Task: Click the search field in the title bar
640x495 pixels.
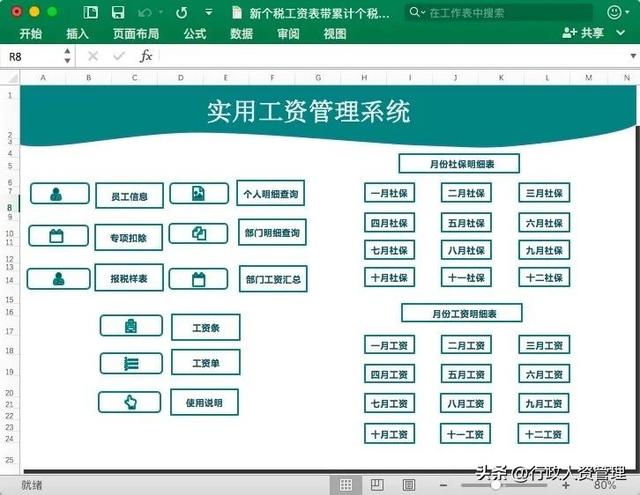Action: click(x=499, y=13)
